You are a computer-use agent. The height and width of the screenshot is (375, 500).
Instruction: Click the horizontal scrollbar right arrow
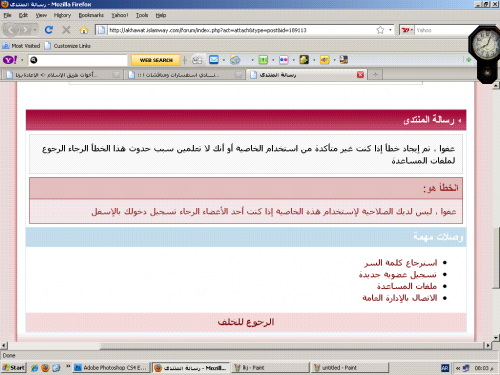488,346
